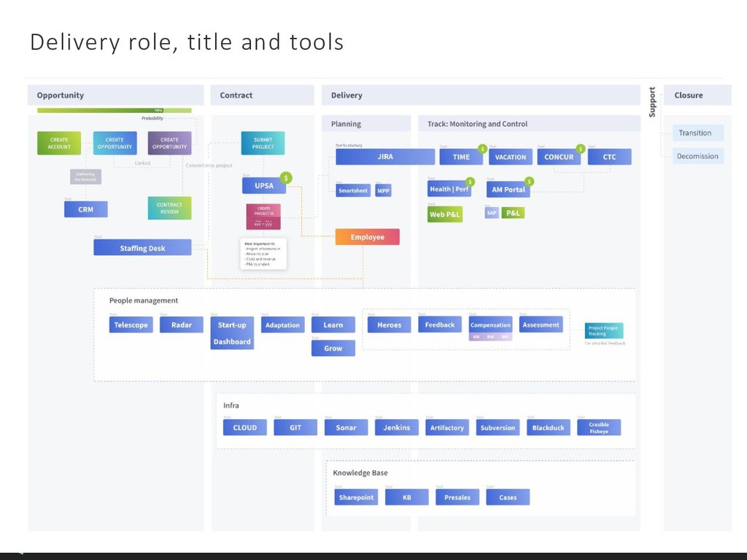Click the green probability progress bar

tap(115, 111)
